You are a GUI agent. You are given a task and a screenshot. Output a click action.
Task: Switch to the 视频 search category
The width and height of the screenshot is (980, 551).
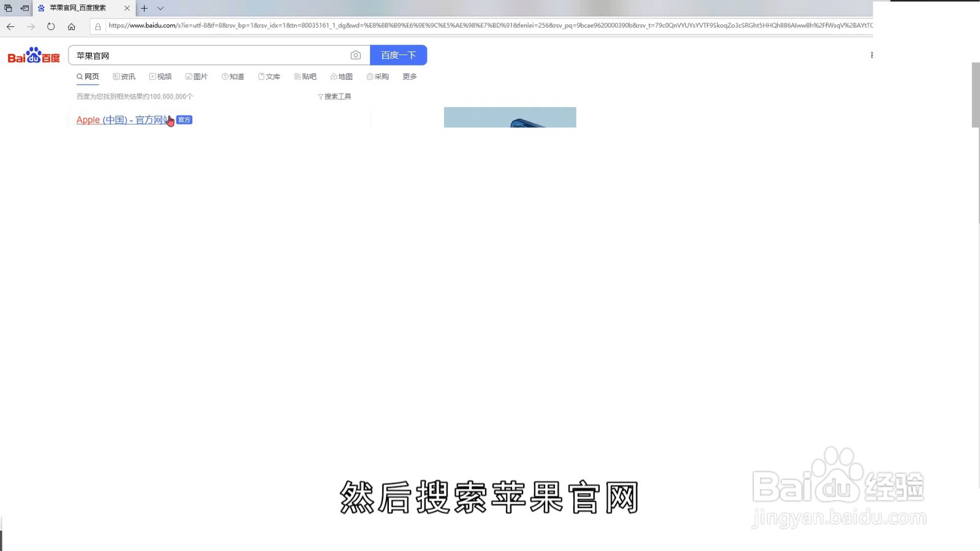click(161, 76)
